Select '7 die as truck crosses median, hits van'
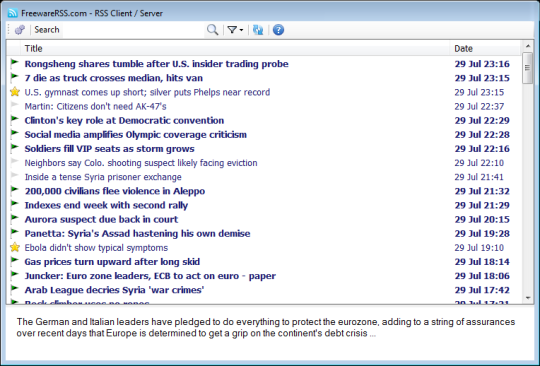The image size is (540, 366). coord(114,78)
